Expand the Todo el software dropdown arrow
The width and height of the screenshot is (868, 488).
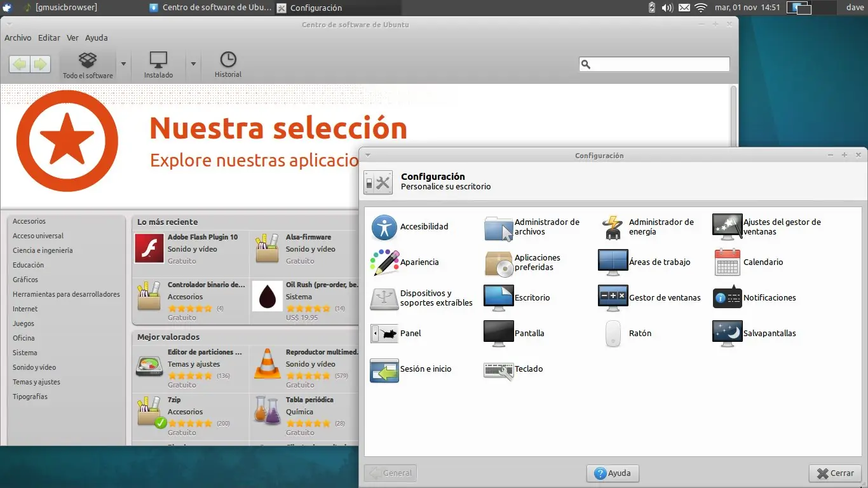tap(123, 64)
